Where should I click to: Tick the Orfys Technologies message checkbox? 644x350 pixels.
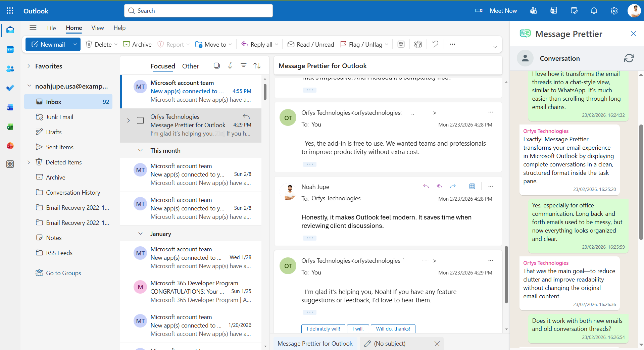coord(140,120)
